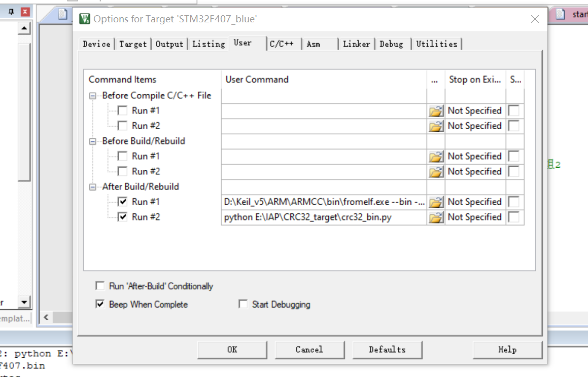Open the Linker tab
The image size is (588, 377).
tap(356, 44)
